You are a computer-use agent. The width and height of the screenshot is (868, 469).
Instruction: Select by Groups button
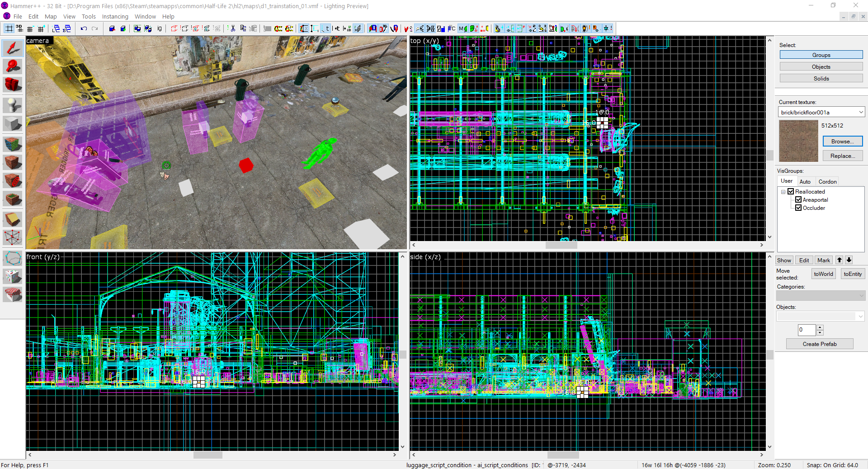821,55
